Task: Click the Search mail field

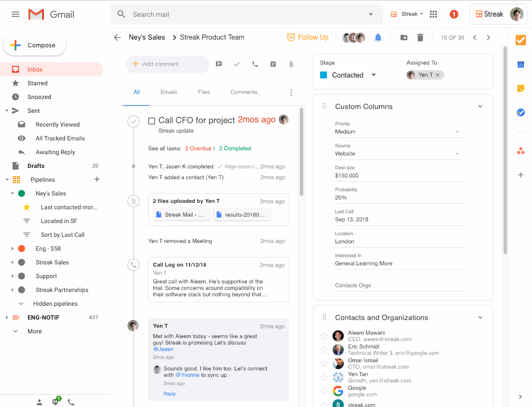Action: [246, 15]
